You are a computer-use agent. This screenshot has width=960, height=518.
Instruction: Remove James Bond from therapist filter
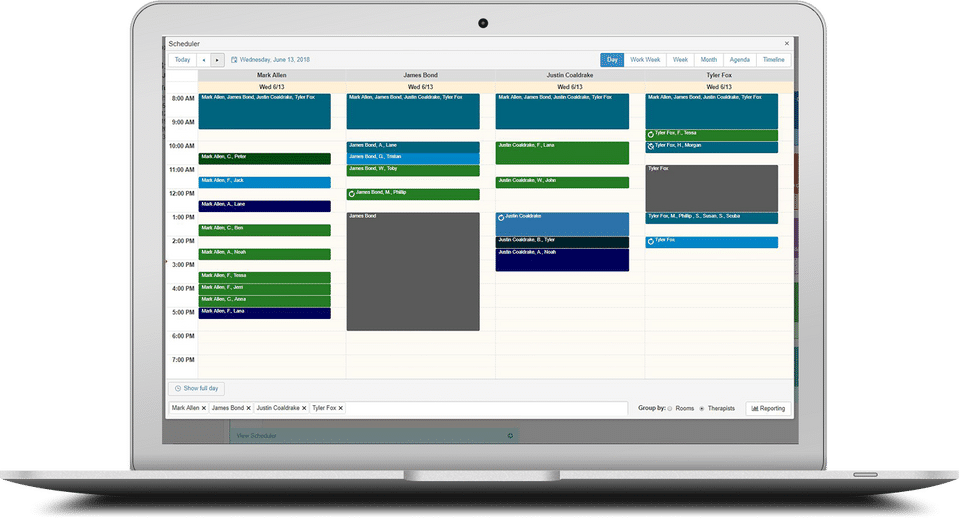(x=249, y=408)
